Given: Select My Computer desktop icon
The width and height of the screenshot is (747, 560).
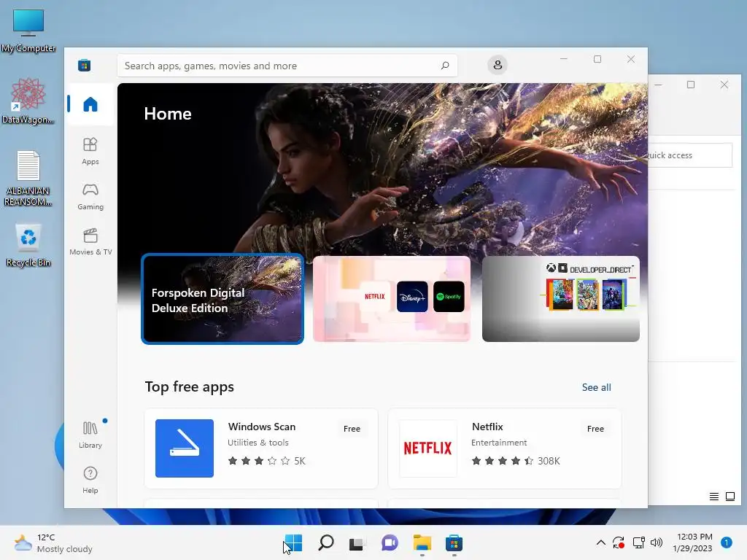Looking at the screenshot, I should [28, 31].
